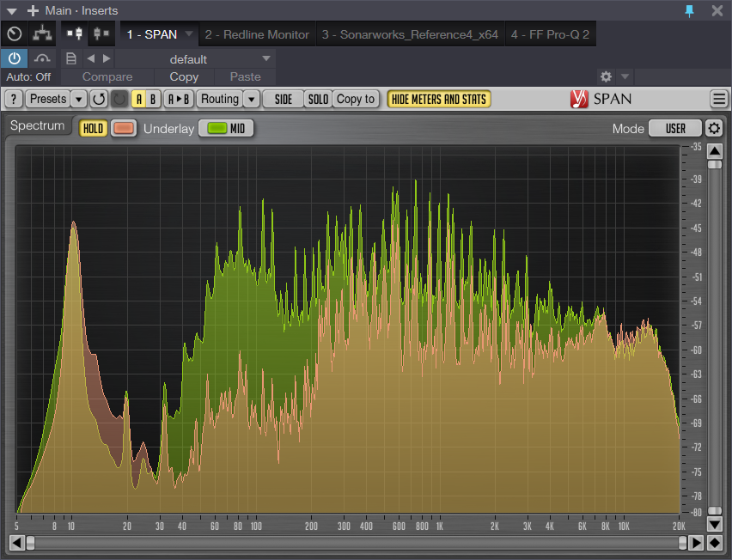The width and height of the screenshot is (732, 560).
Task: Click the lower vertical scrollbar handle
Action: click(x=714, y=510)
